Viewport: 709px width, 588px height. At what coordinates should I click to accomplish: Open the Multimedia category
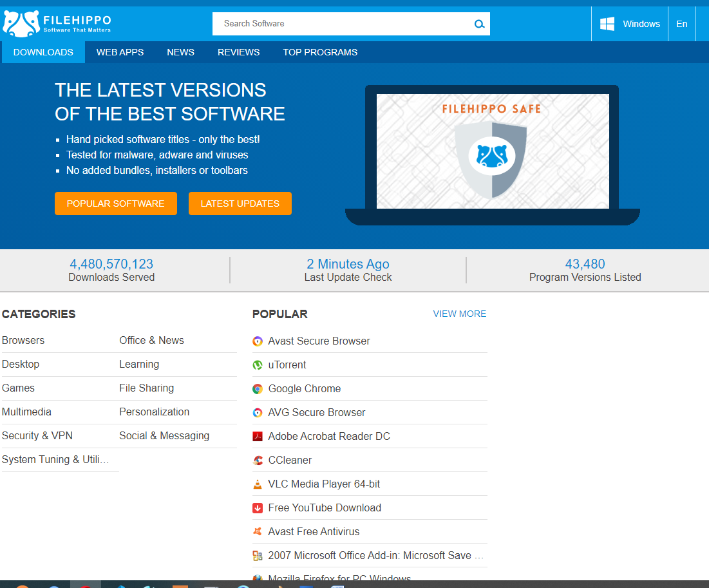click(26, 412)
